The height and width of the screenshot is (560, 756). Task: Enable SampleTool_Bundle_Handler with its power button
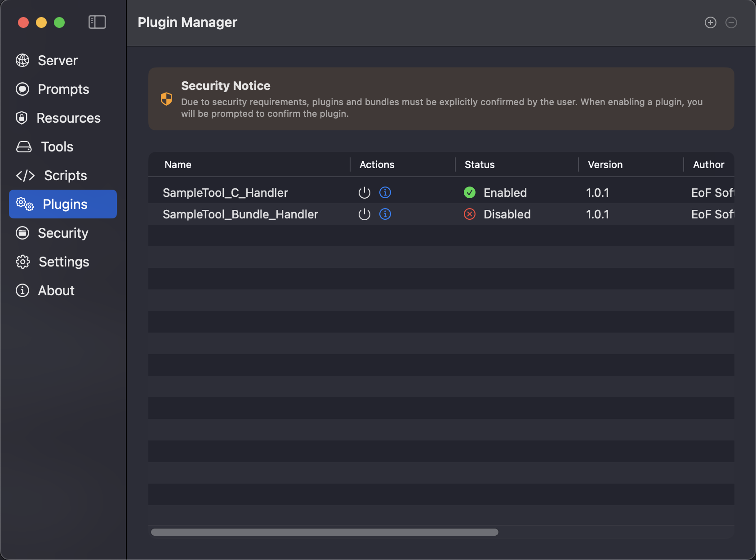tap(364, 214)
